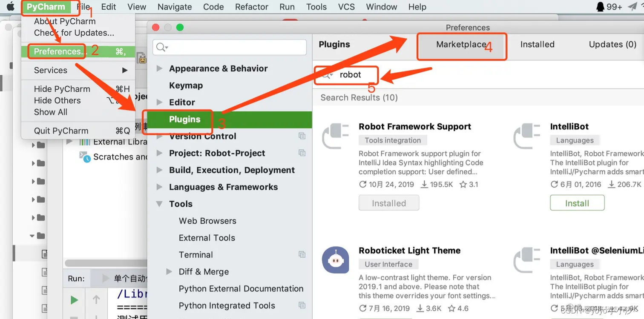The width and height of the screenshot is (644, 319).
Task: Install the IntelliBot plugin
Action: click(x=577, y=202)
